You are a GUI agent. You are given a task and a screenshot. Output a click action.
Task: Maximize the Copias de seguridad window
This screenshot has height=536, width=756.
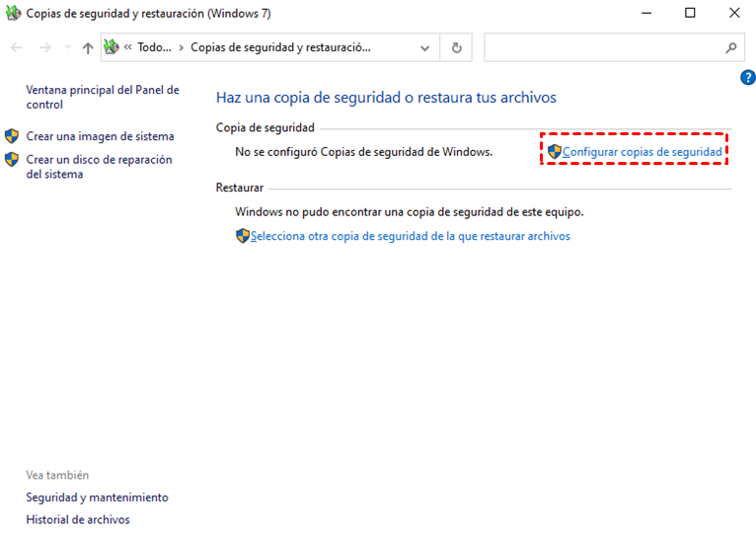coord(690,13)
